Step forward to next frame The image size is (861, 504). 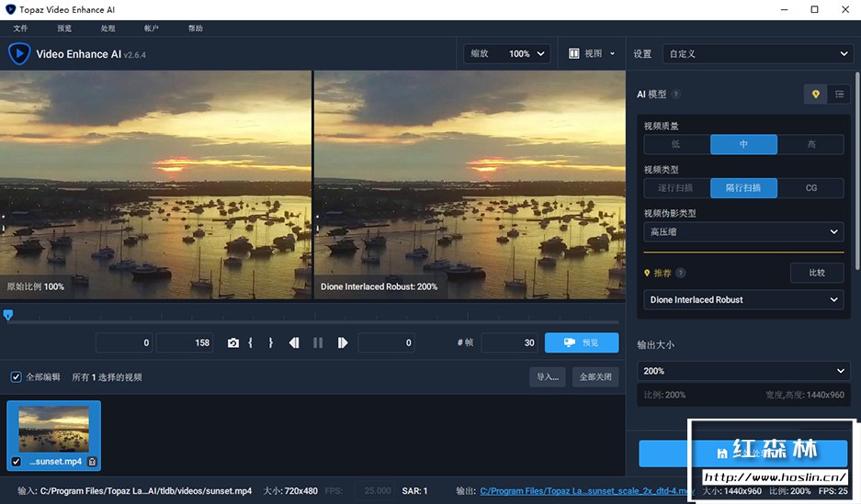point(342,342)
